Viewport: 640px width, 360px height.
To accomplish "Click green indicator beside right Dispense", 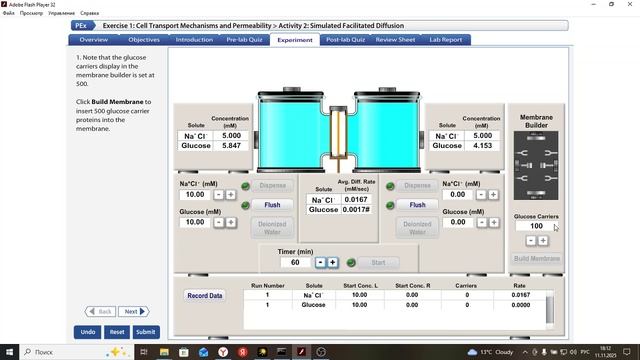I will [x=390, y=186].
